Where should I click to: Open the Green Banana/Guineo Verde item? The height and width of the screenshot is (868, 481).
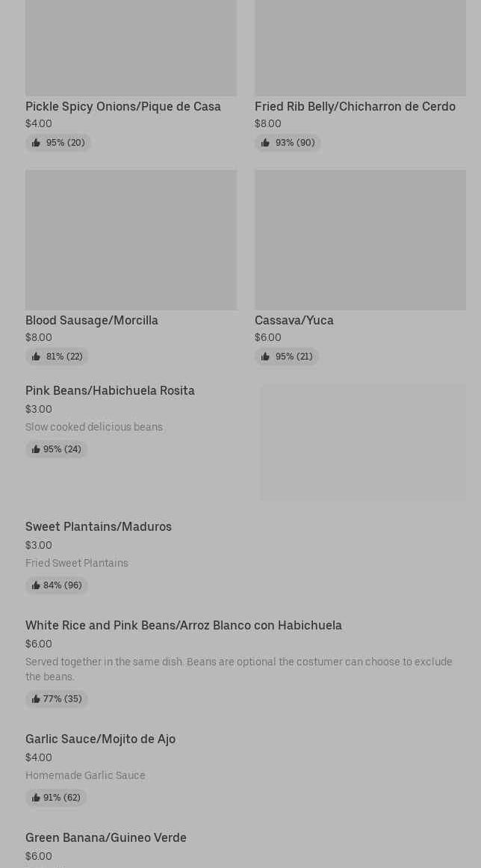(x=106, y=837)
